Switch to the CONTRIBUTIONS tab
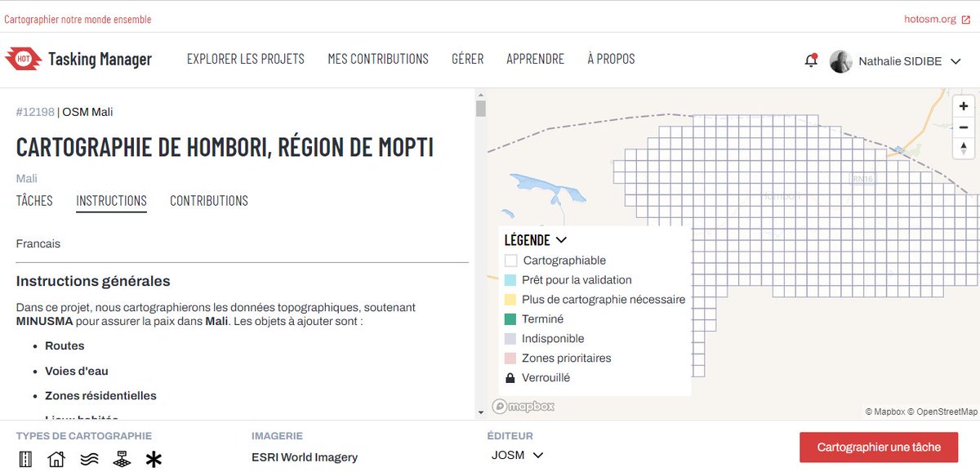This screenshot has height=472, width=980. click(x=209, y=201)
